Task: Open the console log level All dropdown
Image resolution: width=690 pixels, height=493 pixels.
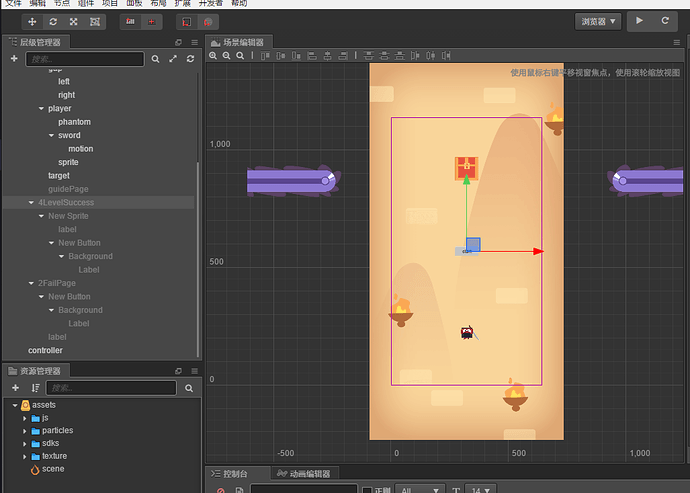Action: (x=418, y=490)
